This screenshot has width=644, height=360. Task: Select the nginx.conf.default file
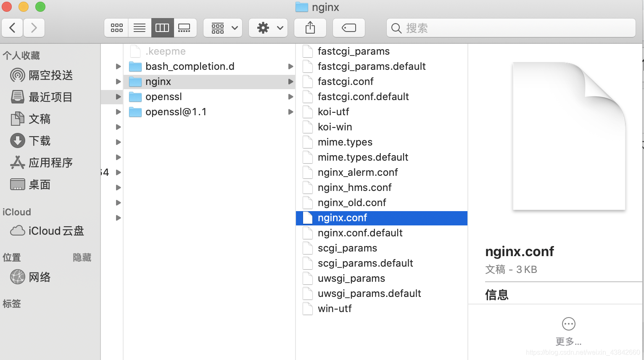382,233
